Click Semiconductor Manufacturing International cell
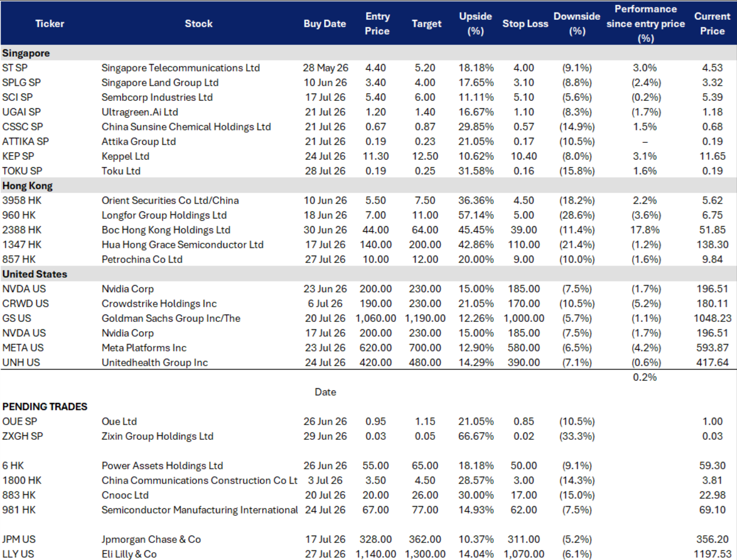This screenshot has width=737, height=560. tap(200, 510)
